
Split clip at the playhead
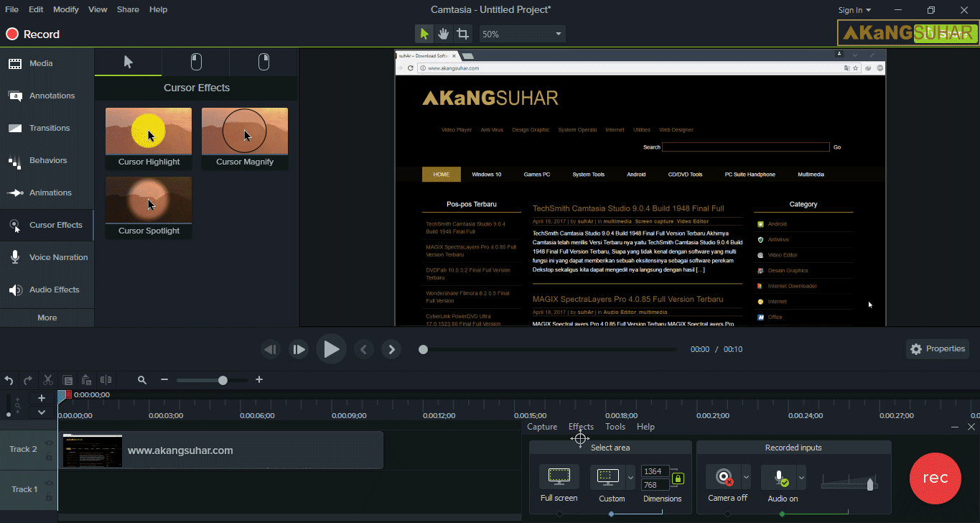tap(106, 380)
